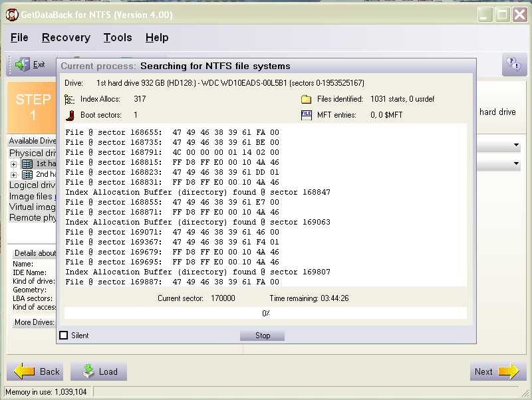Select Remote physical drives entry
Image resolution: width=532 pixels, height=400 pixels.
[x=32, y=217]
